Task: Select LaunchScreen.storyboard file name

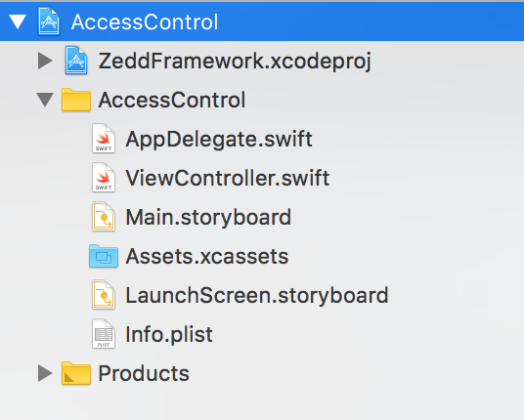Action: [x=257, y=296]
